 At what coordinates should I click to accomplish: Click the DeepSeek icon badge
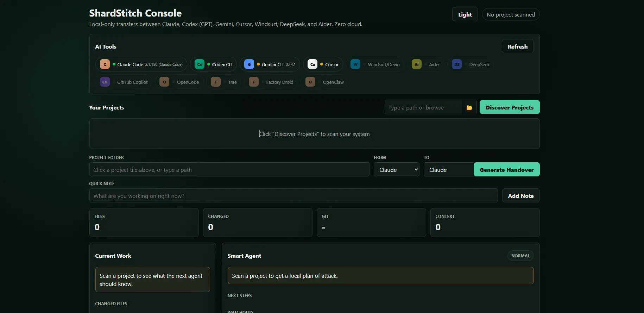[457, 64]
